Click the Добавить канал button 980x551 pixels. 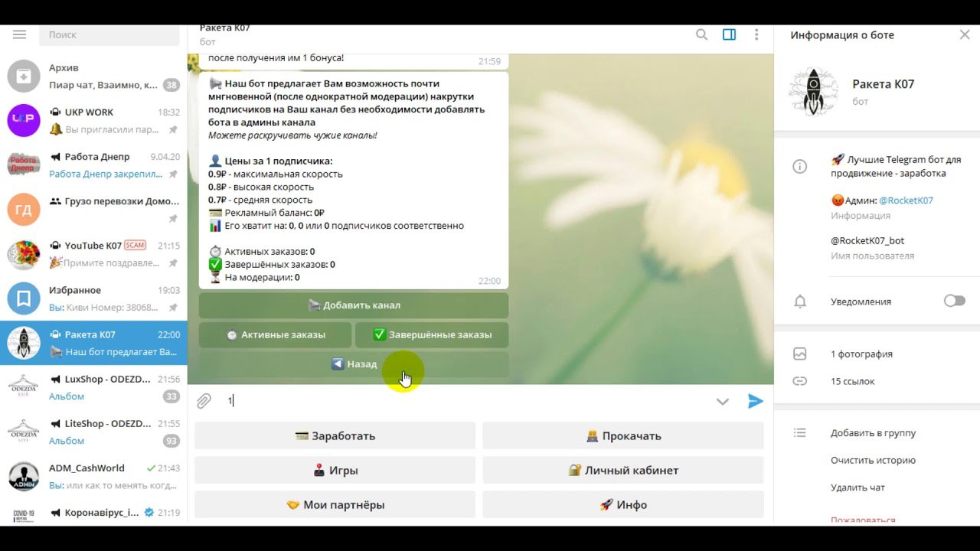pos(354,305)
